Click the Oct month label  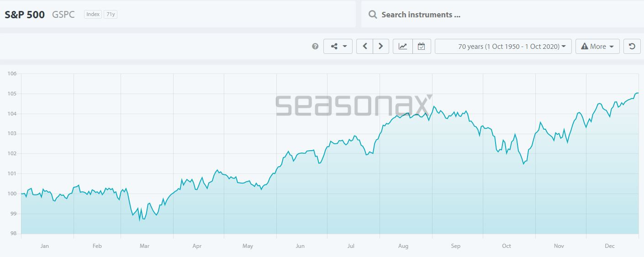(x=507, y=246)
